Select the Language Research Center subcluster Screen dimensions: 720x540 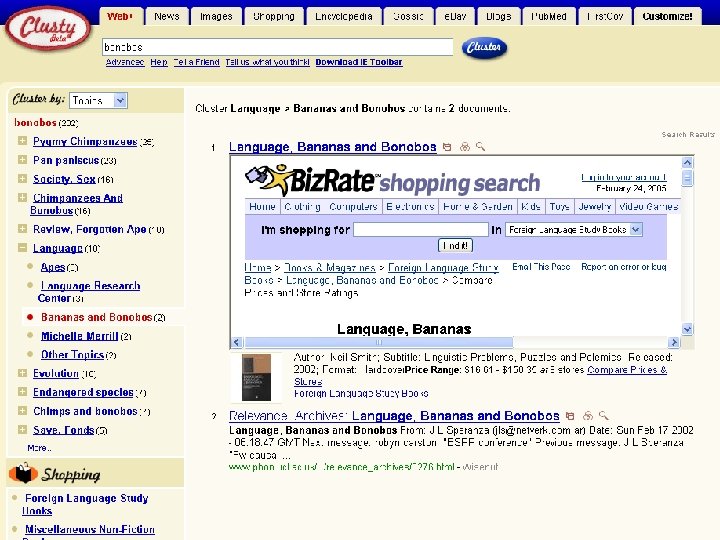point(89,292)
